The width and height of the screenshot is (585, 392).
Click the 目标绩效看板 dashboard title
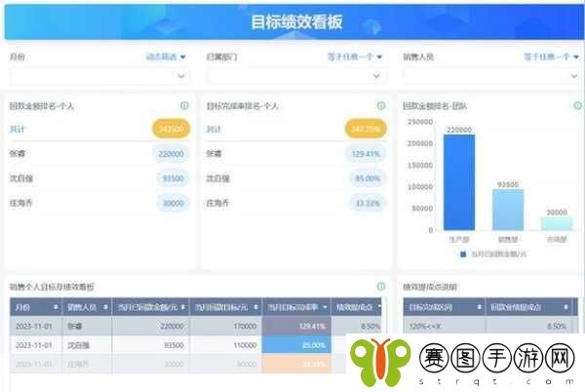pyautogui.click(x=296, y=21)
